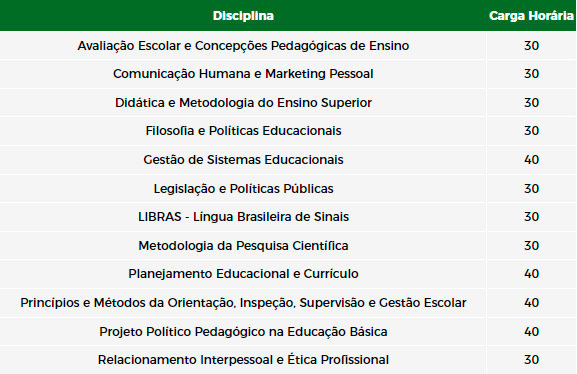Click the 30 hours value for Avaliação Escolar
The height and width of the screenshot is (374, 577).
531,46
